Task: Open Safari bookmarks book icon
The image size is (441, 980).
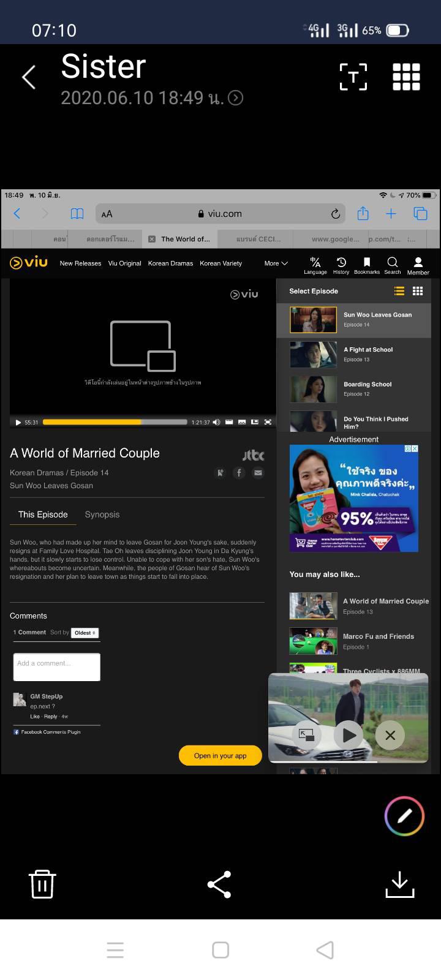Action: [x=77, y=214]
